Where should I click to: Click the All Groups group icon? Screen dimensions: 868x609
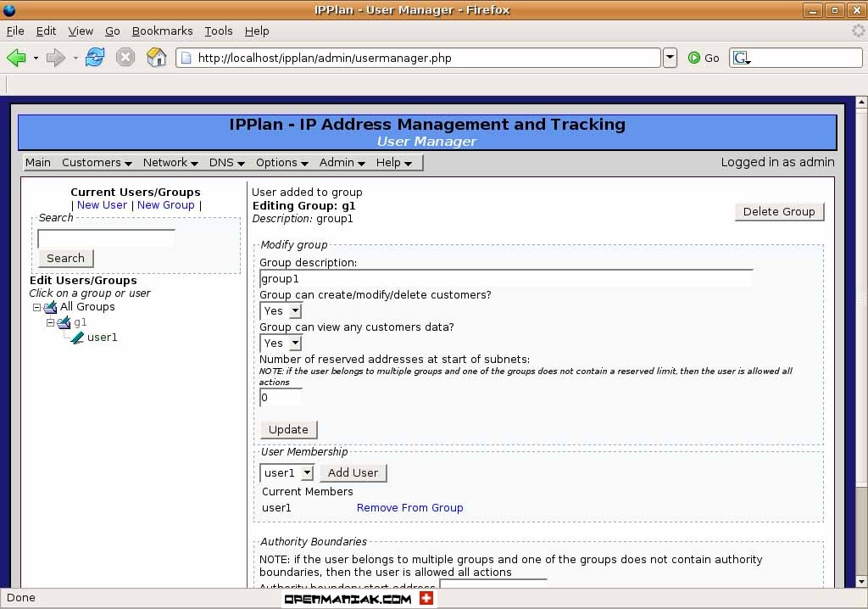pyautogui.click(x=50, y=307)
